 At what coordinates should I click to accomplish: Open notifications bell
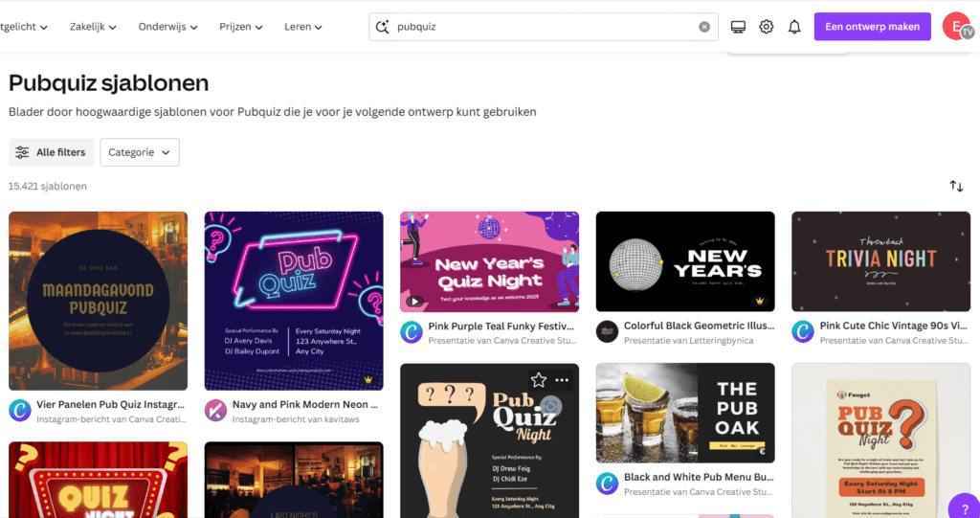pyautogui.click(x=794, y=27)
